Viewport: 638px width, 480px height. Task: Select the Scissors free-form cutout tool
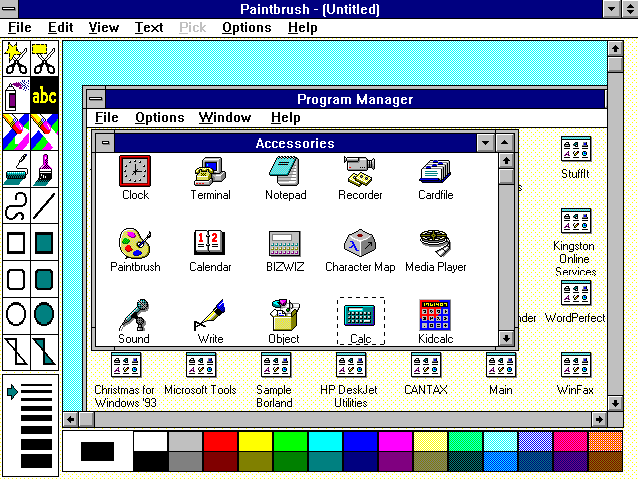[x=16, y=58]
